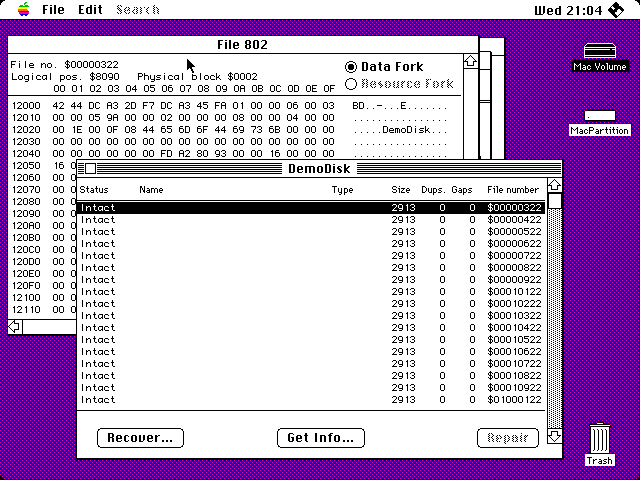Click the DemoDisk vertical scrollbar thumb
Screen dimensions: 640x480
click(554, 201)
